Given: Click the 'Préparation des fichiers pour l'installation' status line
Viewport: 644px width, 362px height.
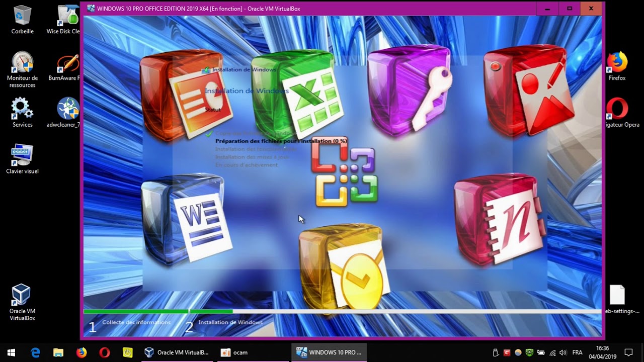Looking at the screenshot, I should (x=281, y=141).
